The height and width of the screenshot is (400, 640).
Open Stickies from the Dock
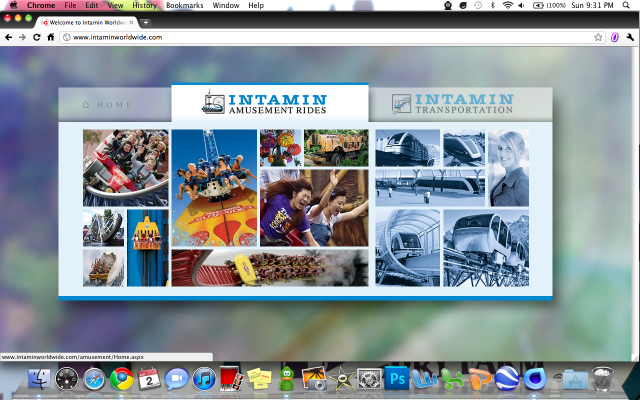point(259,378)
